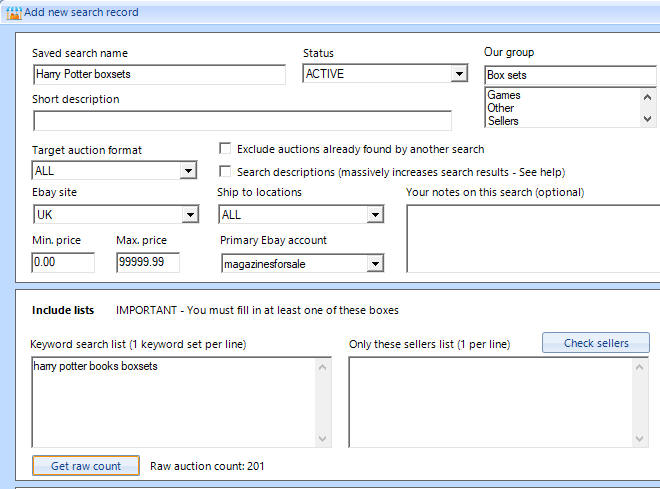Select Games in the group list
This screenshot has width=660, height=489.
click(x=503, y=95)
